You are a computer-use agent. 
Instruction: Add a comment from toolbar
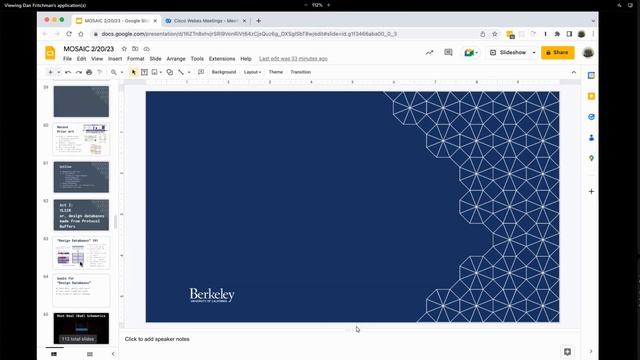click(201, 72)
